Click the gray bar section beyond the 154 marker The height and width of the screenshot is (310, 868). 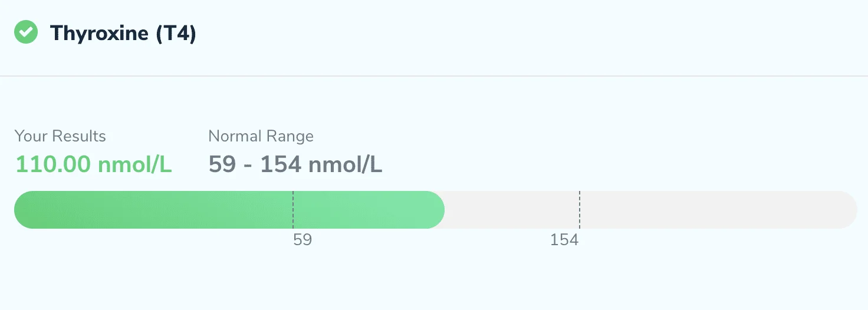point(718,210)
